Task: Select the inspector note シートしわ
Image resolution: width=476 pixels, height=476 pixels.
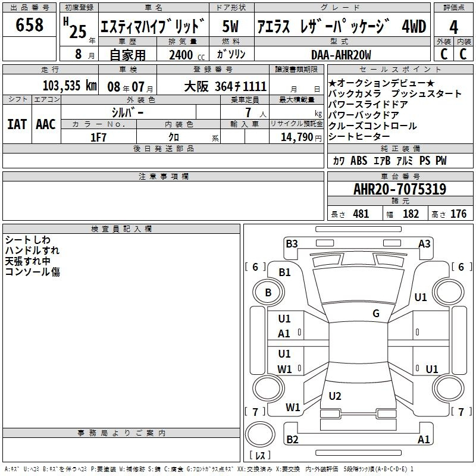Action: pyautogui.click(x=27, y=240)
